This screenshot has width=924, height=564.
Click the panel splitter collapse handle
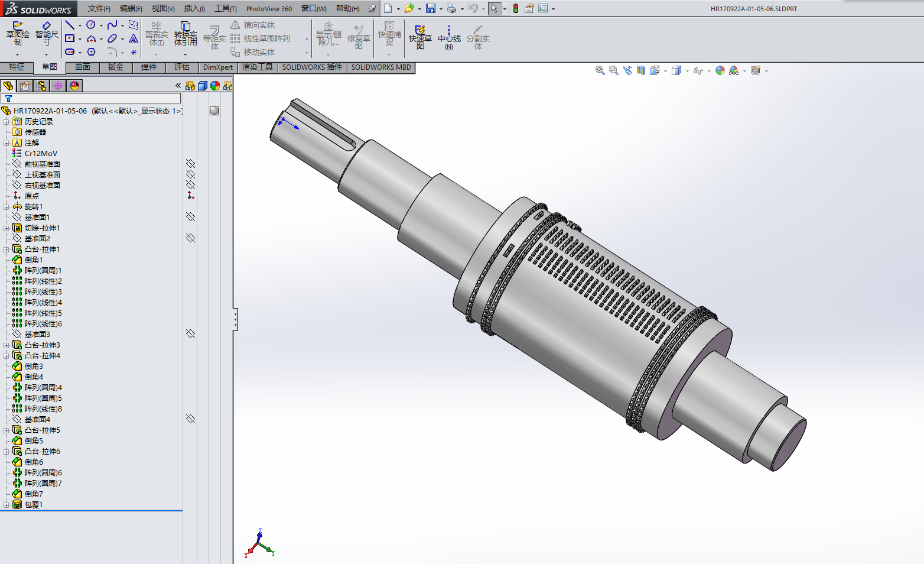pos(235,319)
